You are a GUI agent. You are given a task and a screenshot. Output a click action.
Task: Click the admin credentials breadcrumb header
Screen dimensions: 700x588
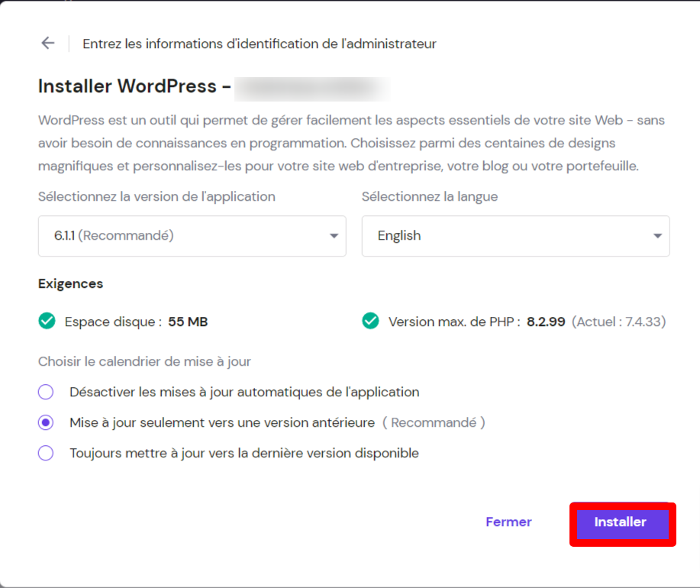(260, 44)
